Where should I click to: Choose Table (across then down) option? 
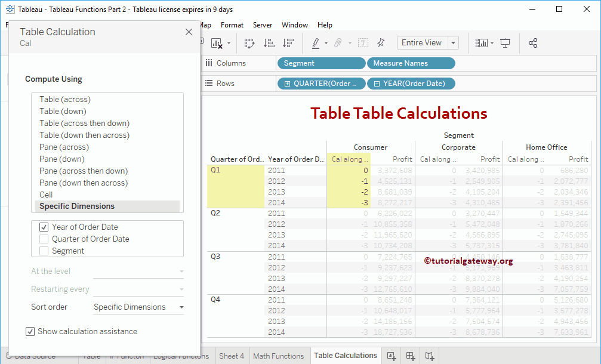pos(84,123)
